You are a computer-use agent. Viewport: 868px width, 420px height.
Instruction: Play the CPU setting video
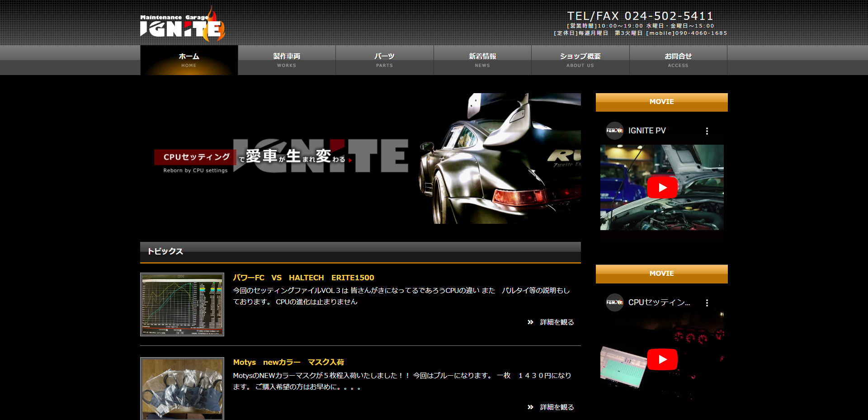click(x=662, y=359)
